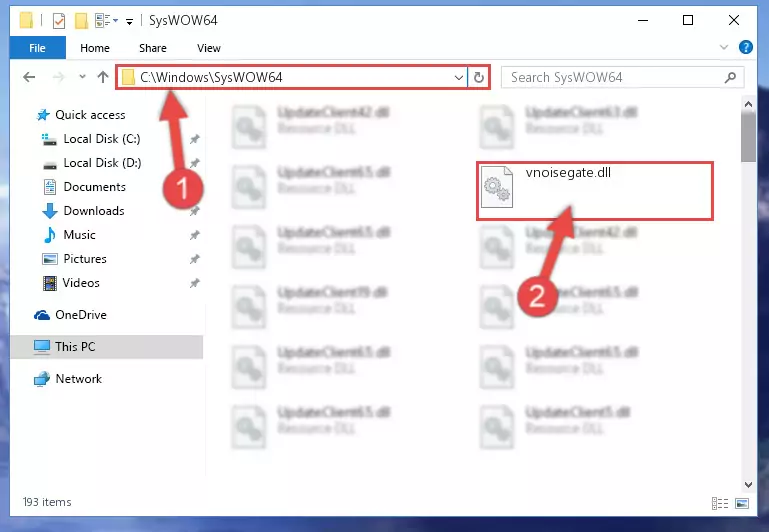Viewport: 769px width, 532px height.
Task: Open the Share ribbon tab
Action: click(153, 48)
